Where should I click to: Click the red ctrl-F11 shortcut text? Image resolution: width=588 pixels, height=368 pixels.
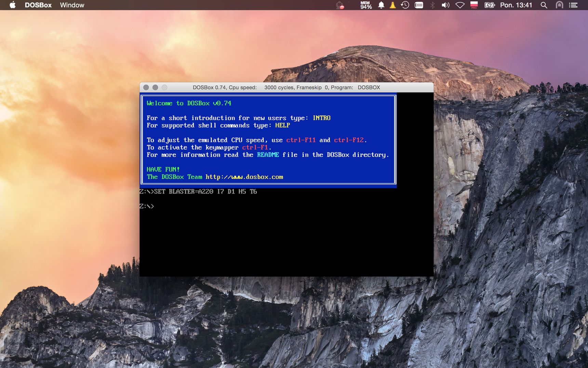(x=301, y=140)
